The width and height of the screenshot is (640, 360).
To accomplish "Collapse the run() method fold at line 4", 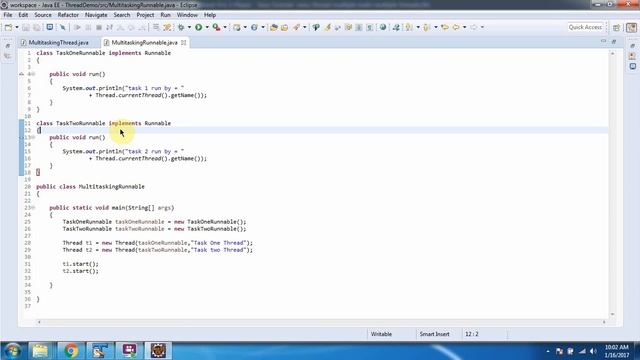I will click(33, 74).
